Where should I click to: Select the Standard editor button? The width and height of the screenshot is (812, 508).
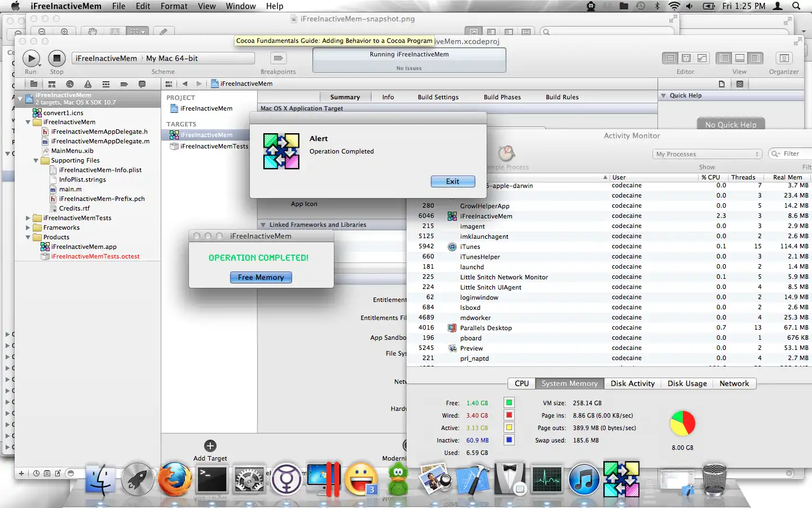click(x=670, y=58)
